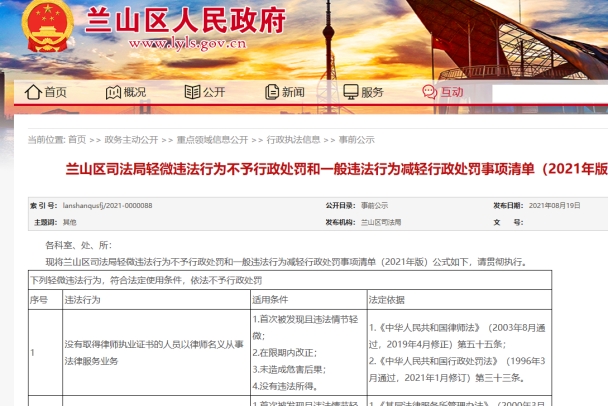
Task: Click the 序号 column header
Action: (39, 300)
